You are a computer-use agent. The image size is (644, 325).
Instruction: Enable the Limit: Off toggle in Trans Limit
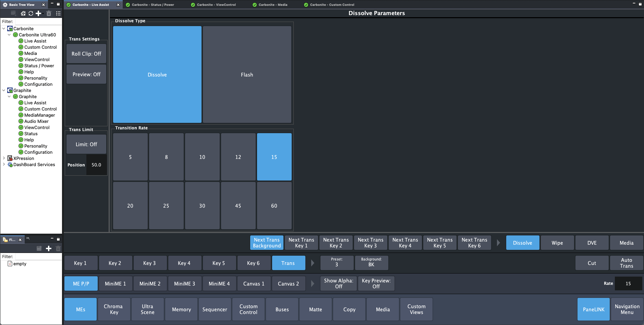click(86, 144)
